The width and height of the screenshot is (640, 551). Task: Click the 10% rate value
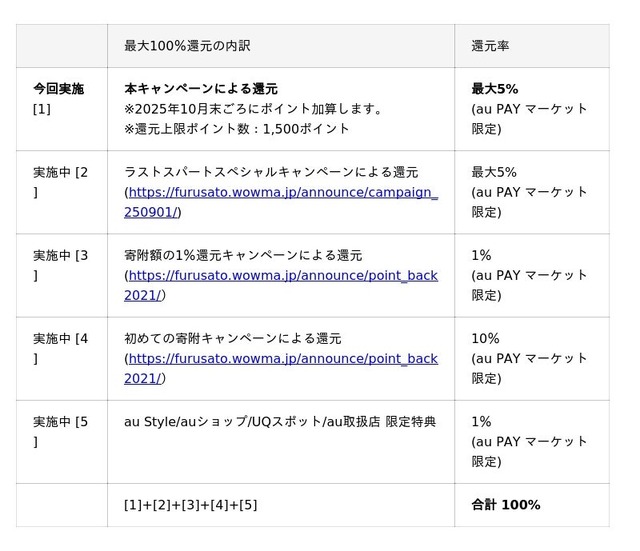pyautogui.click(x=485, y=338)
